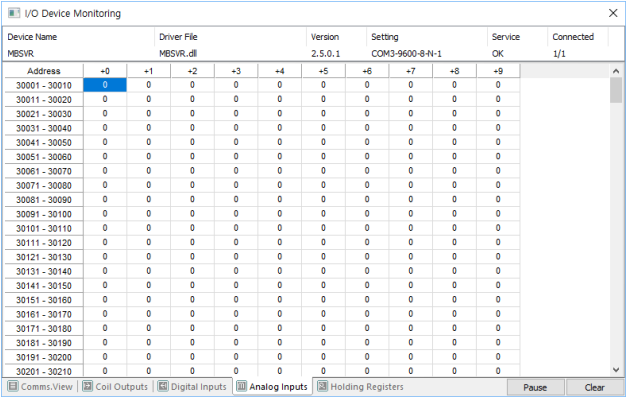Select the 30121 - 30130 address row
627x398 pixels.
click(x=44, y=257)
